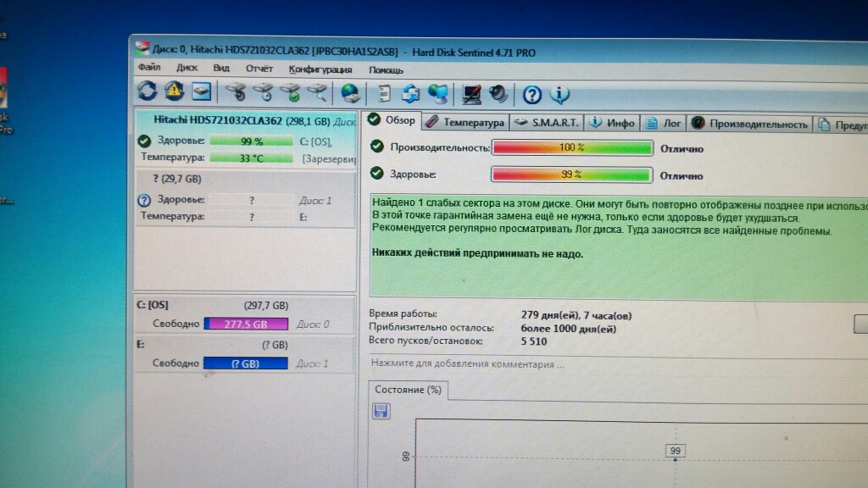Click the '(297,7 GB)' size of C: [OS]
The image size is (868, 488).
pyautogui.click(x=265, y=305)
